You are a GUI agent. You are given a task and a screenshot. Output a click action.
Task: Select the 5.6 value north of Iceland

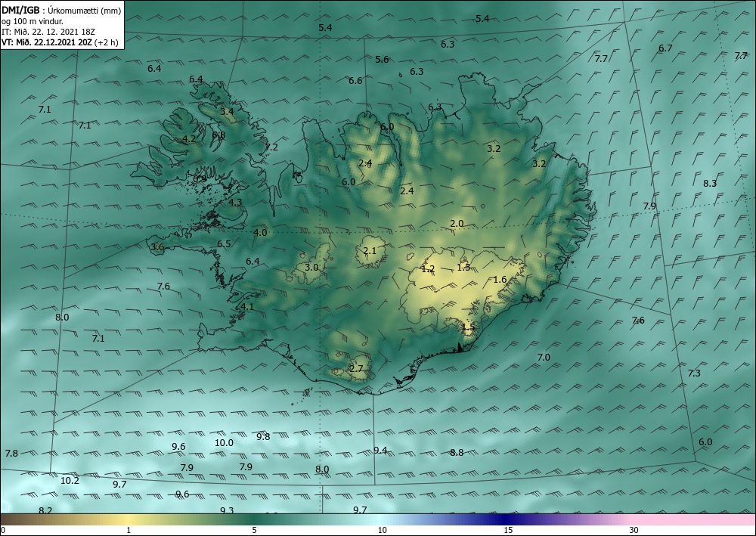tap(382, 59)
